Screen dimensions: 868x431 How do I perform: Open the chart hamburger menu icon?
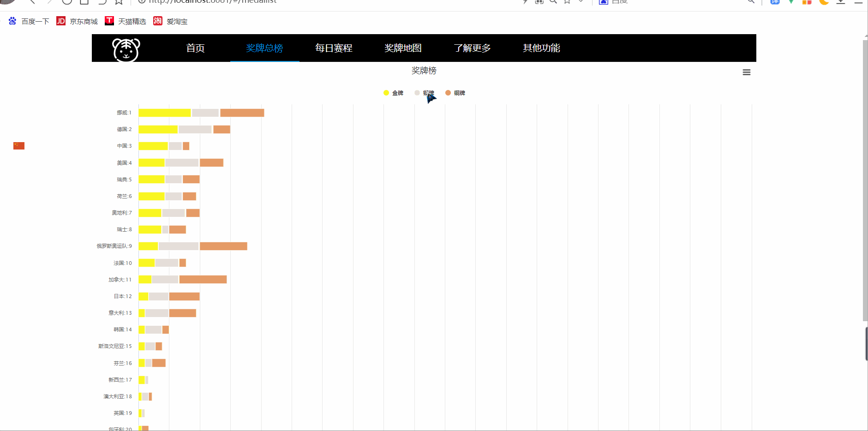746,72
